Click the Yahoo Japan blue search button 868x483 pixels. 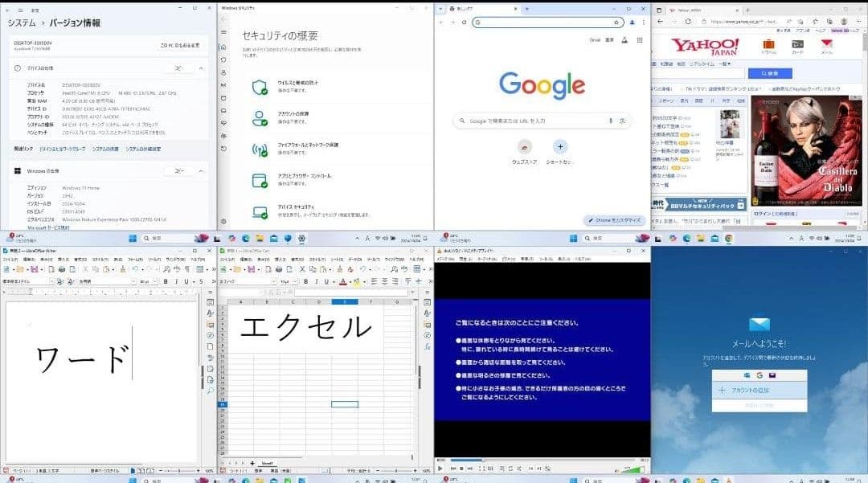(x=770, y=73)
